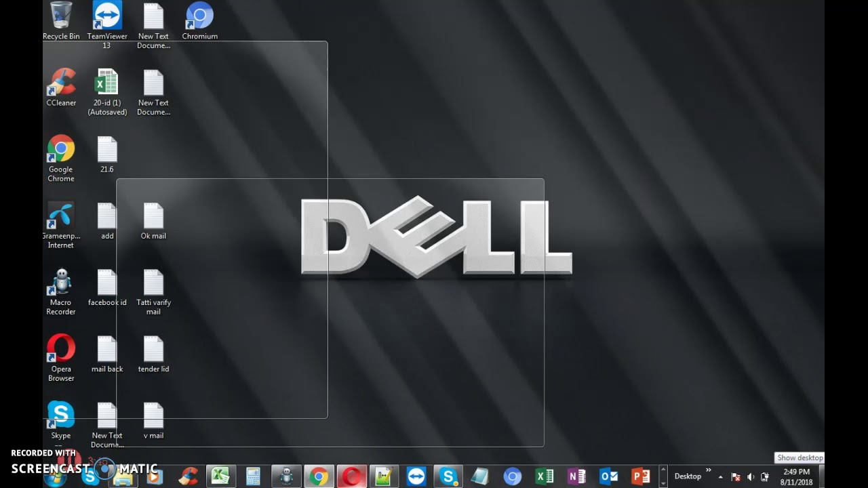The height and width of the screenshot is (488, 868).
Task: Select the 'facebook id' text file
Action: [x=107, y=287]
